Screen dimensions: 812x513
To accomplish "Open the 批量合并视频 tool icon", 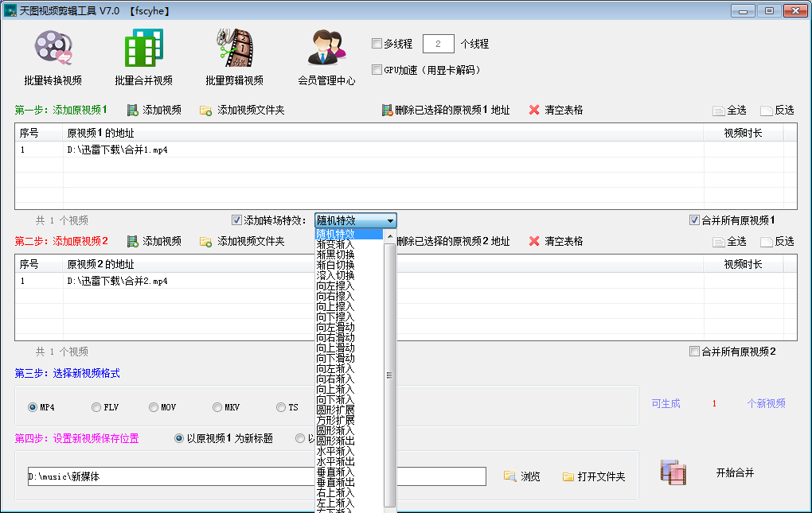I will (144, 48).
